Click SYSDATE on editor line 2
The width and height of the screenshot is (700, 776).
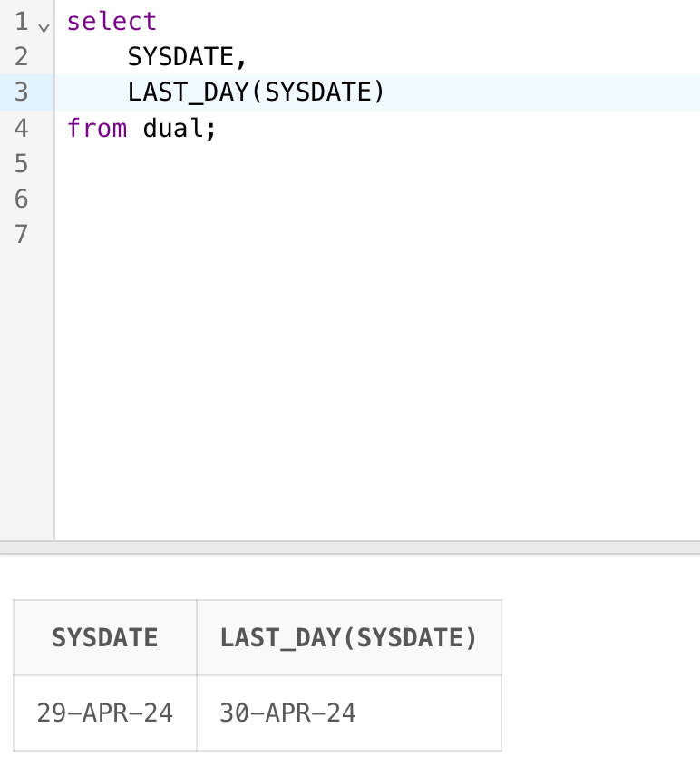click(181, 57)
